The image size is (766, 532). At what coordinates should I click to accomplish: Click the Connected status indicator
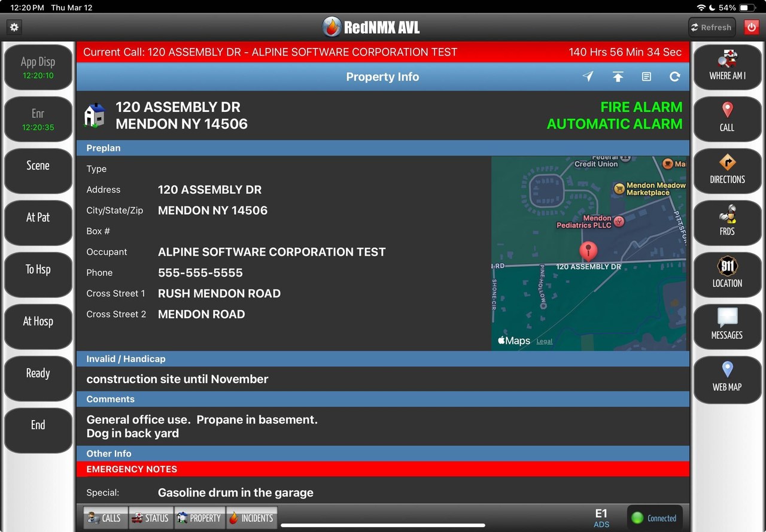click(654, 518)
